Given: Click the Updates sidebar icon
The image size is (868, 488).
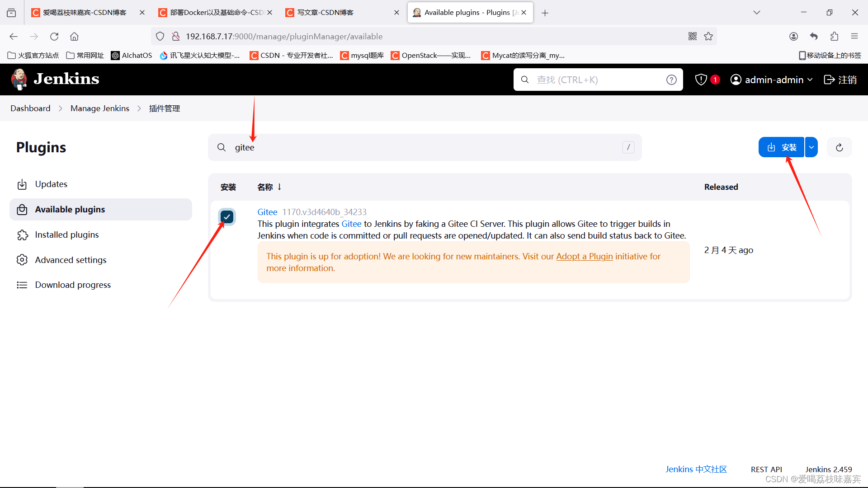Looking at the screenshot, I should point(22,184).
